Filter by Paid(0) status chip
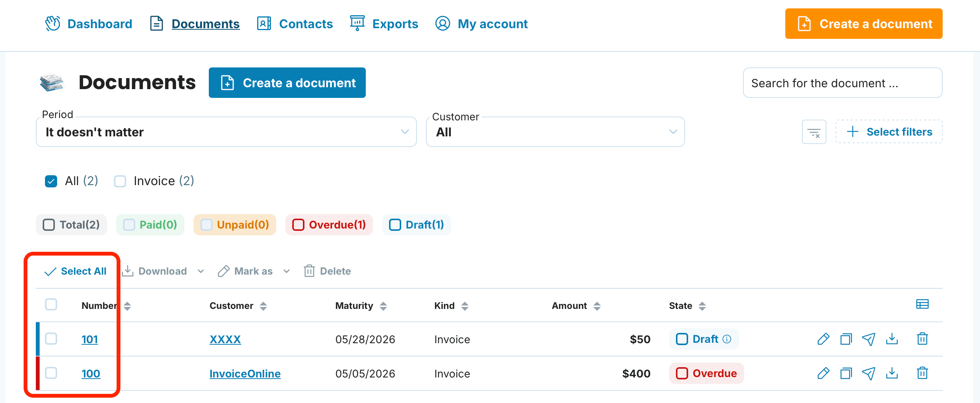Screen dimensions: 980x403 click(150, 225)
